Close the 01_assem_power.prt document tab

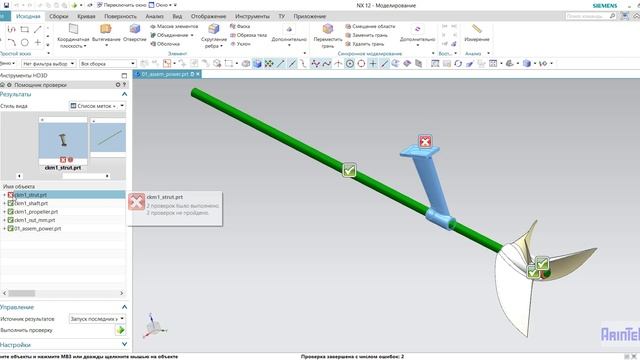pyautogui.click(x=198, y=74)
